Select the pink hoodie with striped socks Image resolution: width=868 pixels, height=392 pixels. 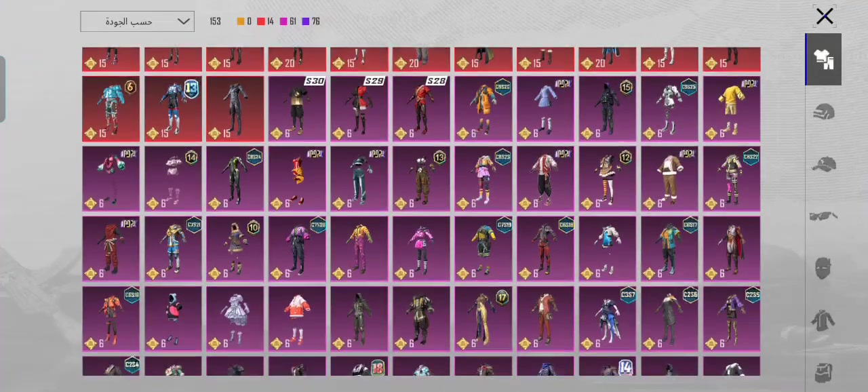(x=421, y=249)
